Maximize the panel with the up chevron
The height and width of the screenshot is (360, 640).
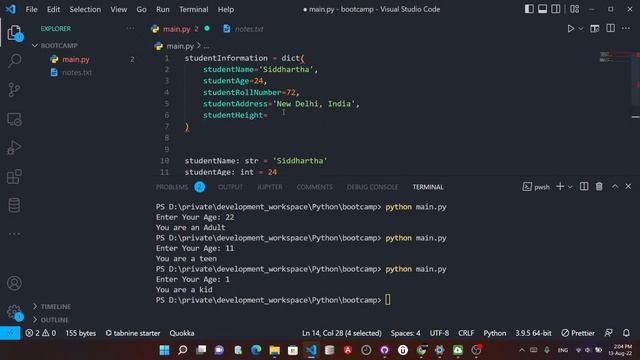(615, 187)
